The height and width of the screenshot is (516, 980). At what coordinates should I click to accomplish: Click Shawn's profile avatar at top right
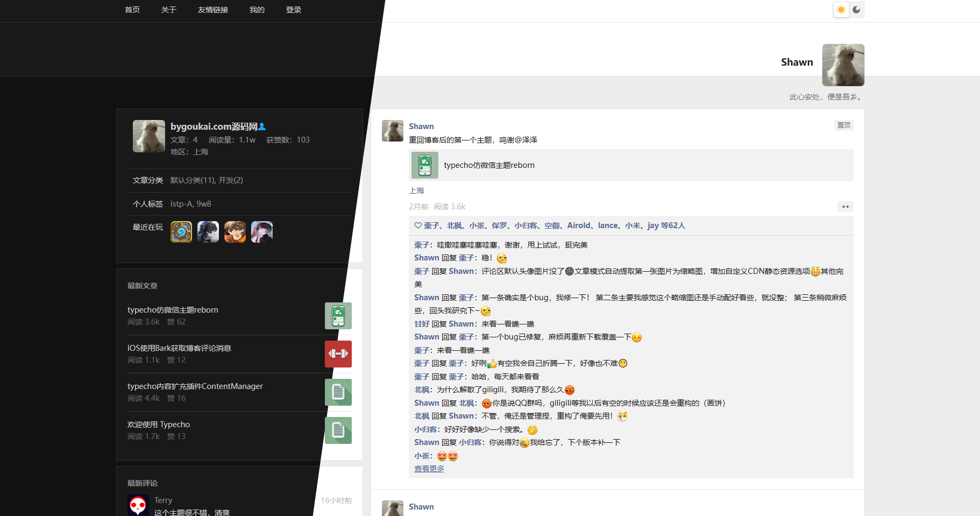[843, 65]
